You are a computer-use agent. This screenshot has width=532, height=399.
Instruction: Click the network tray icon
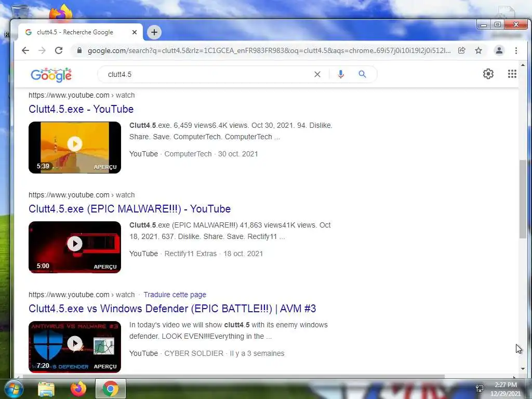(480, 389)
